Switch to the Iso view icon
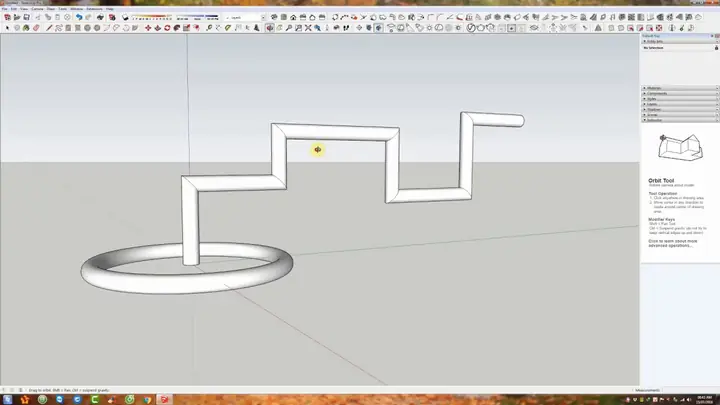This screenshot has height=405, width=720. pos(274,17)
